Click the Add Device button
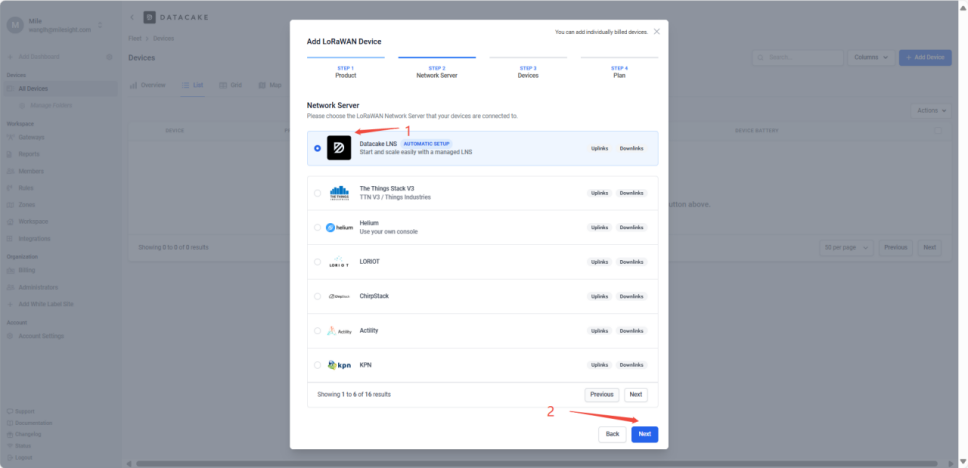 (925, 57)
